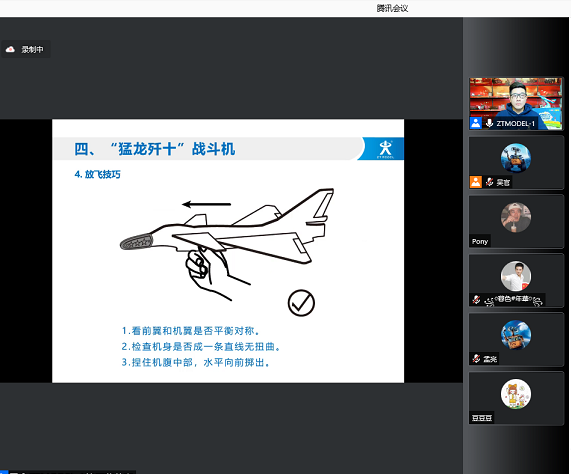The height and width of the screenshot is (474, 571).
Task: Select the ZTMODEL-1 video thumbnail
Action: tap(516, 104)
